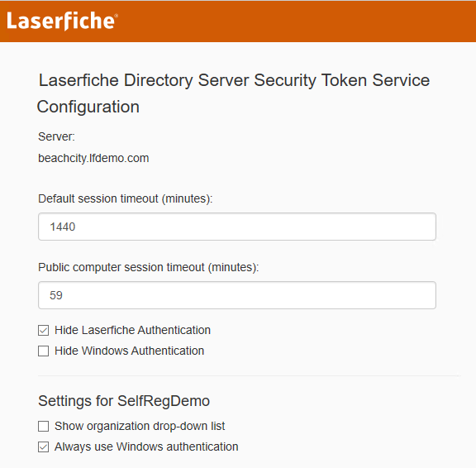
Task: Click the Hide Laserfiche Authentication label text
Action: coord(132,330)
